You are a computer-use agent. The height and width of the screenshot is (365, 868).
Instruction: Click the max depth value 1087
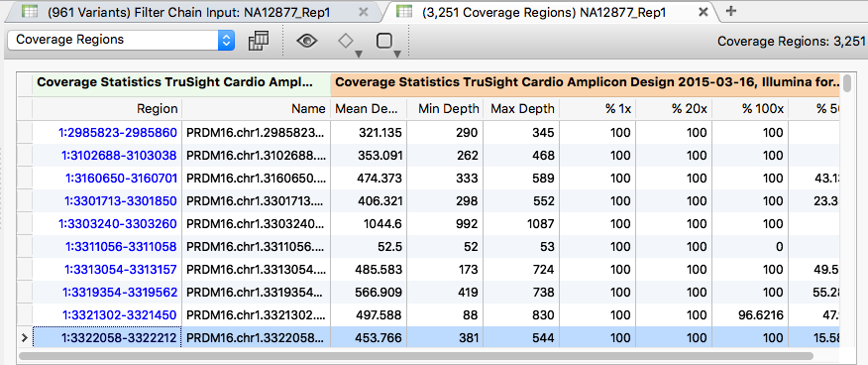click(x=540, y=224)
